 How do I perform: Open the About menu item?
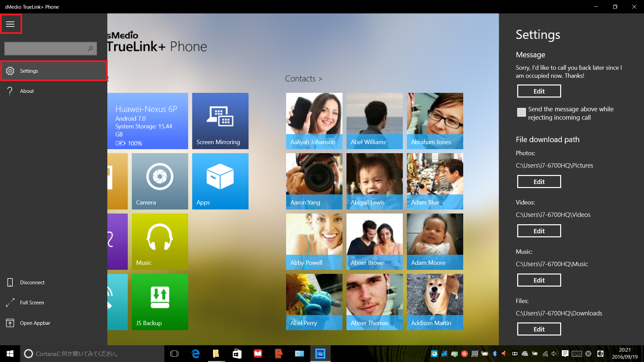pyautogui.click(x=54, y=91)
